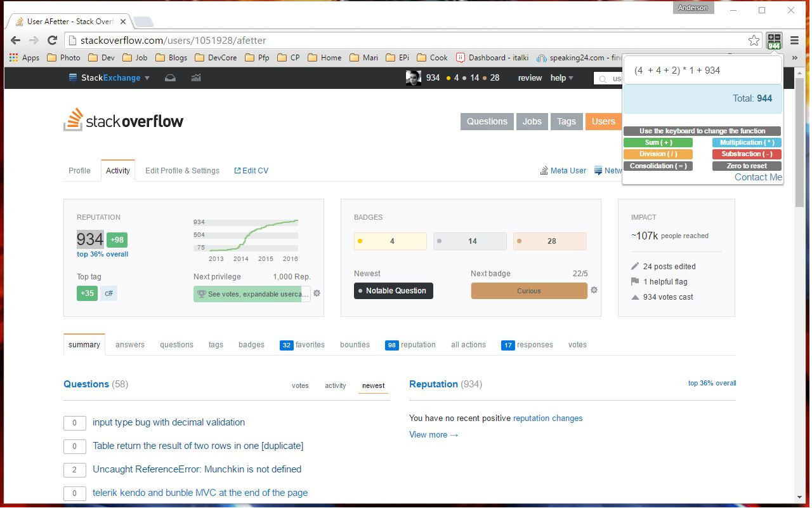
Task: Click the gold badge count 4
Action: coord(390,241)
